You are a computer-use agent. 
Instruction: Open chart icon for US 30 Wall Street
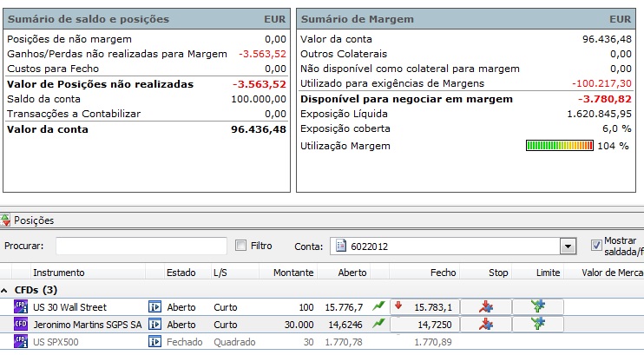tap(378, 306)
